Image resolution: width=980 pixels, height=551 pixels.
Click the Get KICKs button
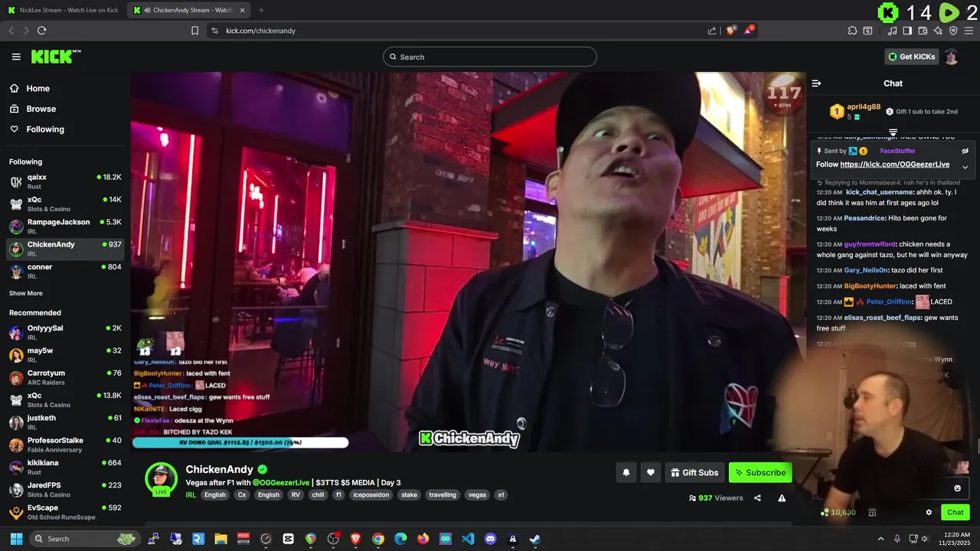911,57
